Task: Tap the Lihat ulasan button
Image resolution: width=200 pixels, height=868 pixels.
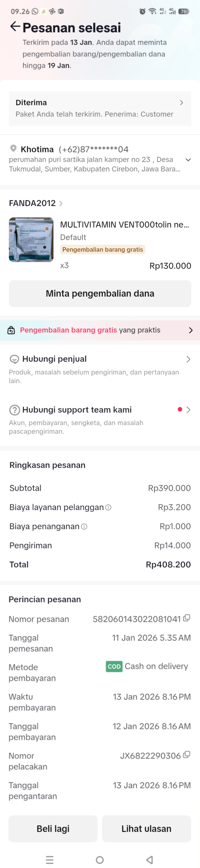Action: (146, 829)
